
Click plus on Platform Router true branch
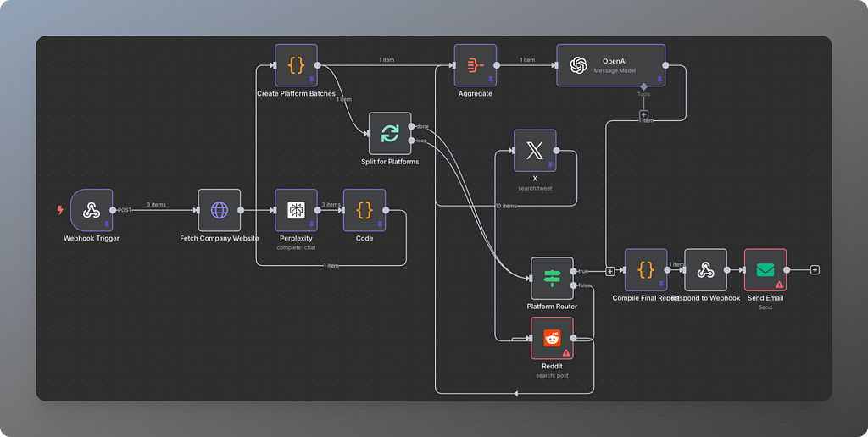pyautogui.click(x=610, y=271)
